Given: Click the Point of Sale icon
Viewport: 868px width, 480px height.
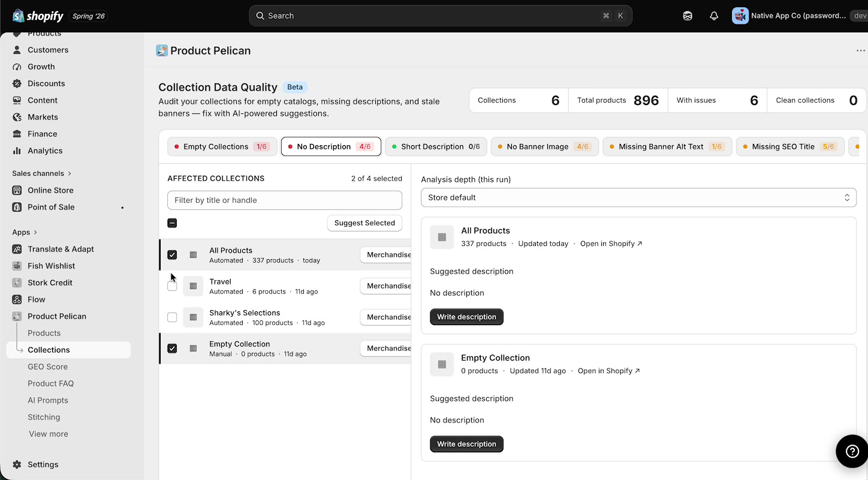Looking at the screenshot, I should point(17,207).
